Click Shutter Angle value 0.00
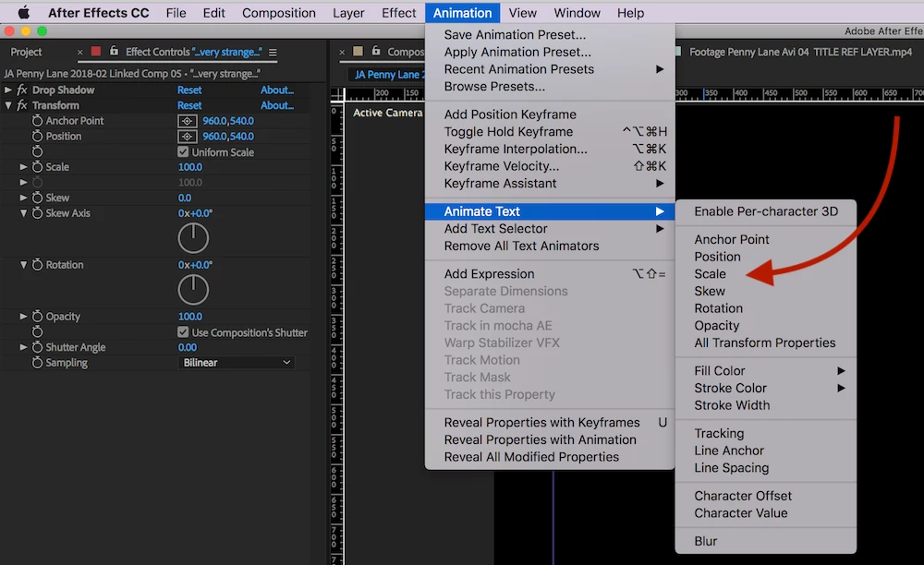924x565 pixels. [x=188, y=346]
